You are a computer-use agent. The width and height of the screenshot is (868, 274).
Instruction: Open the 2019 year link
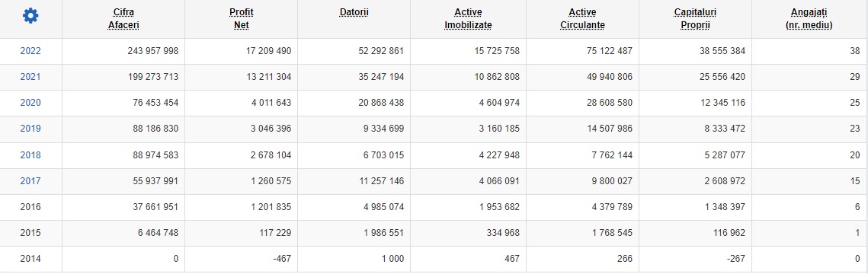[x=30, y=129]
